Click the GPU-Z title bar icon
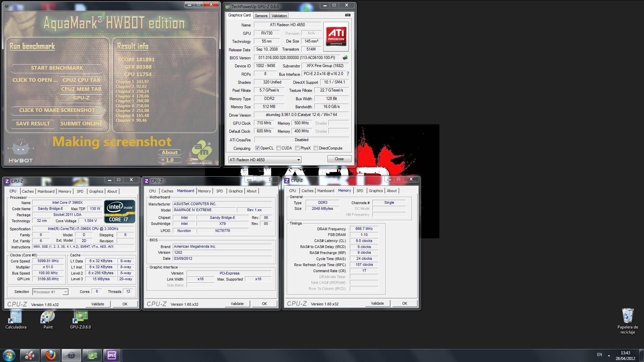 (x=228, y=6)
